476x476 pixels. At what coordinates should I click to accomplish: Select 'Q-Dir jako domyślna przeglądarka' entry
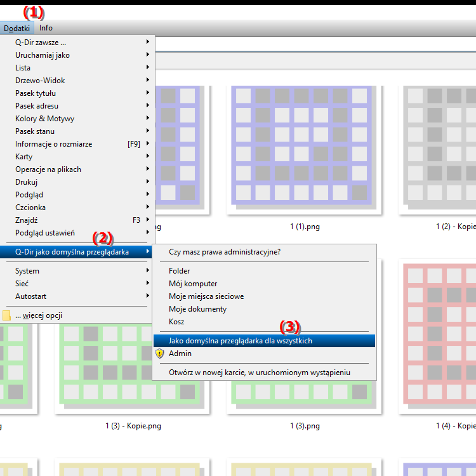pos(76,252)
